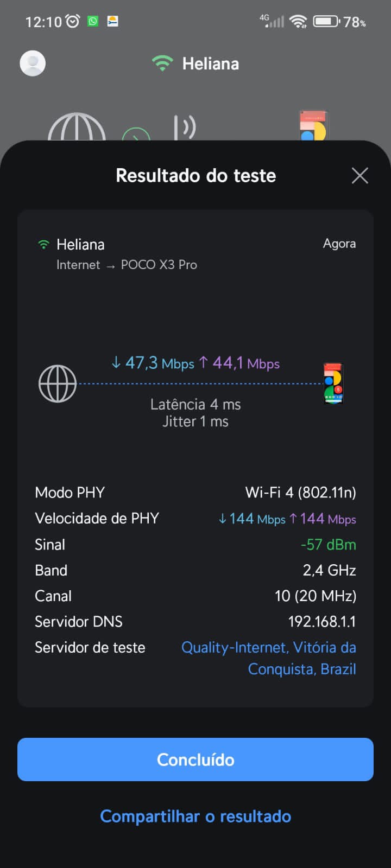Tap the green Wi-Fi icon beside top Heliana
This screenshot has width=391, height=868.
coord(162,63)
